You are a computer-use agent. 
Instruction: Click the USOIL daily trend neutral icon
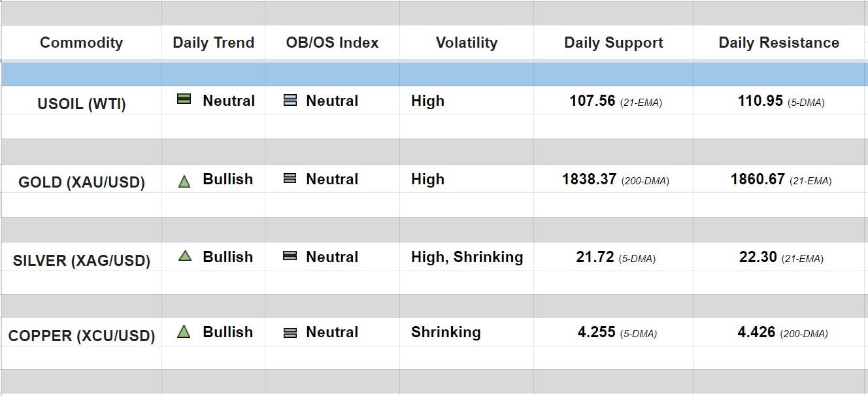[184, 100]
